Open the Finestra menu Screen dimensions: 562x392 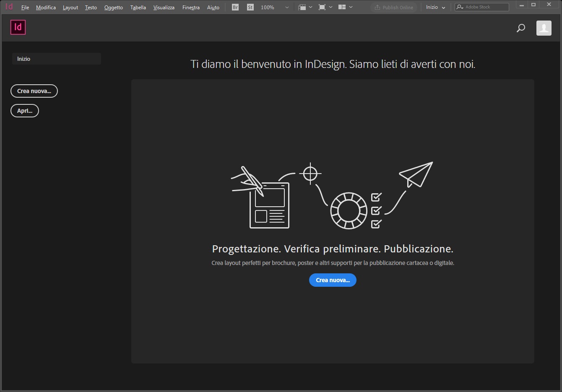tap(191, 8)
